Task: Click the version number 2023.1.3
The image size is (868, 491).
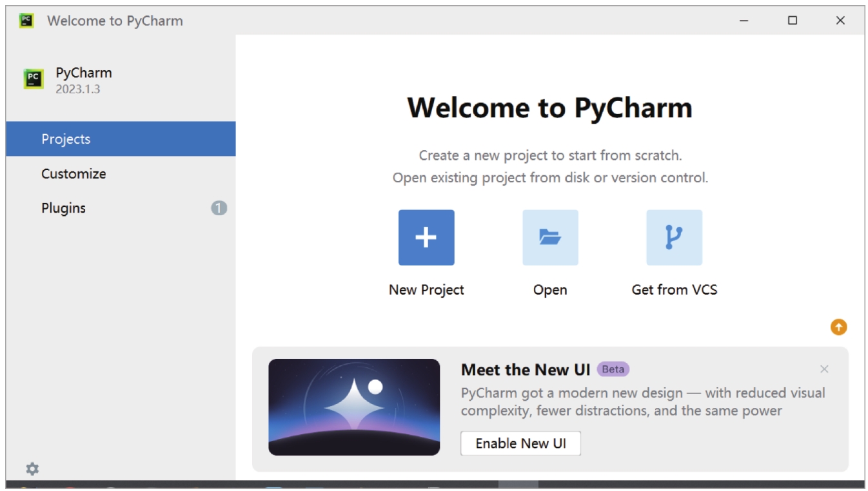Action: pyautogui.click(x=78, y=89)
